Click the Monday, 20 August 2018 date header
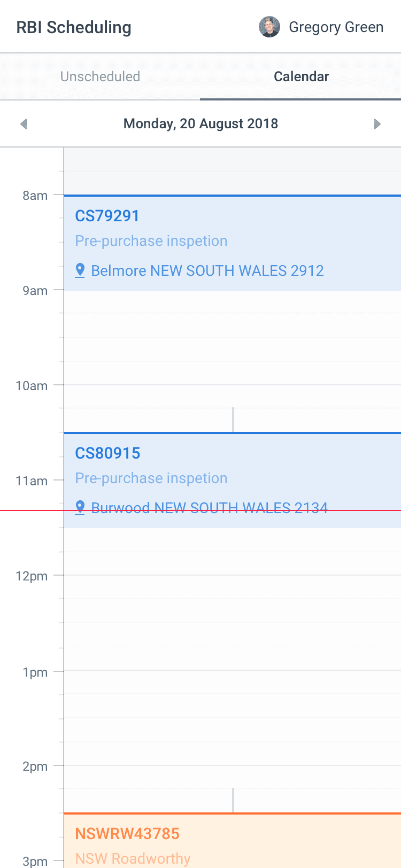The height and width of the screenshot is (868, 401). tap(200, 123)
